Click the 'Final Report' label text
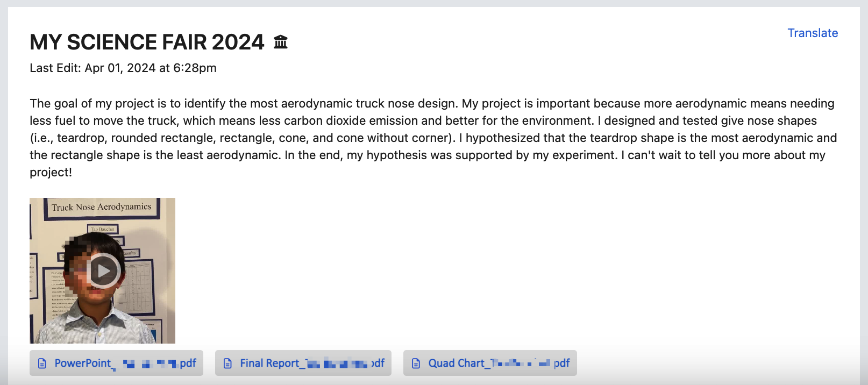Screen dimensions: 868x385 click(x=269, y=363)
